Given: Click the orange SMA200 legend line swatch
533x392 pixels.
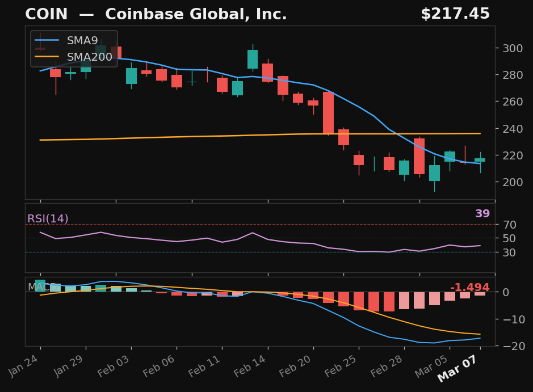Looking at the screenshot, I should pos(47,57).
